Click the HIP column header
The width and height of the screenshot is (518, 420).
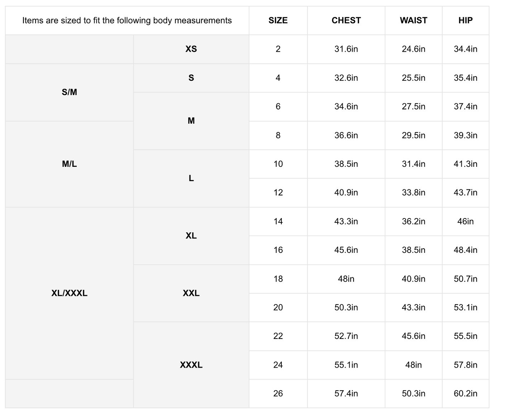[x=465, y=20]
